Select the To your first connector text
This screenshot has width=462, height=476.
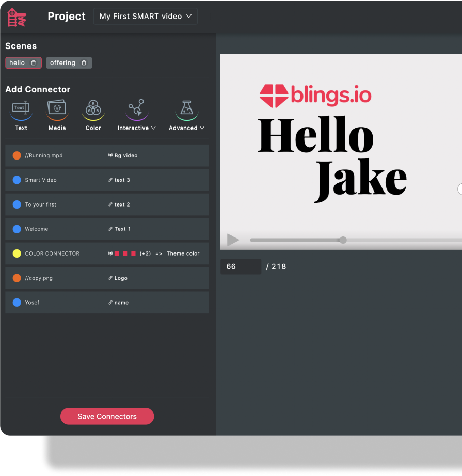pos(40,204)
